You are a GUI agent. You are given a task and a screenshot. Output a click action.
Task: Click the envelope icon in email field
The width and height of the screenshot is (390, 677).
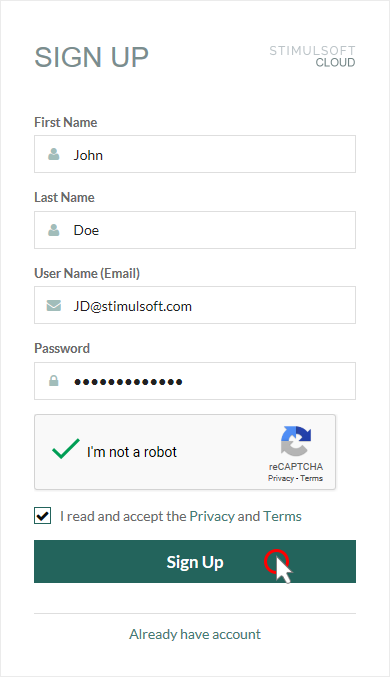point(54,306)
